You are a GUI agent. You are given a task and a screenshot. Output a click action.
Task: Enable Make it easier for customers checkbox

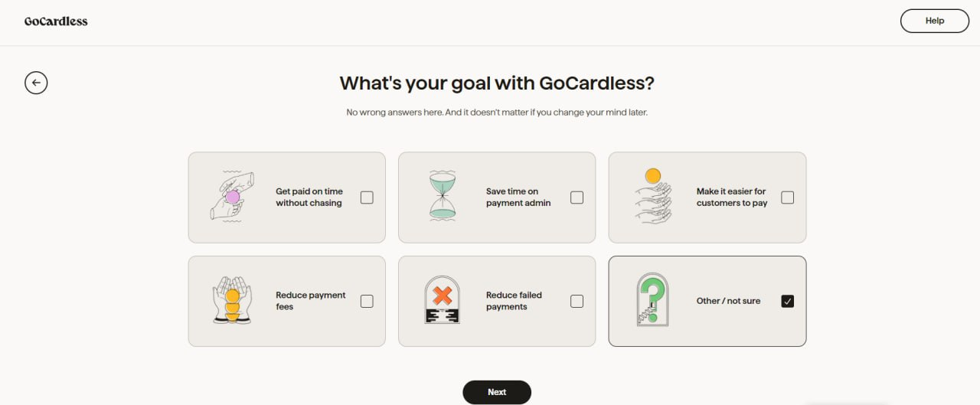click(788, 198)
